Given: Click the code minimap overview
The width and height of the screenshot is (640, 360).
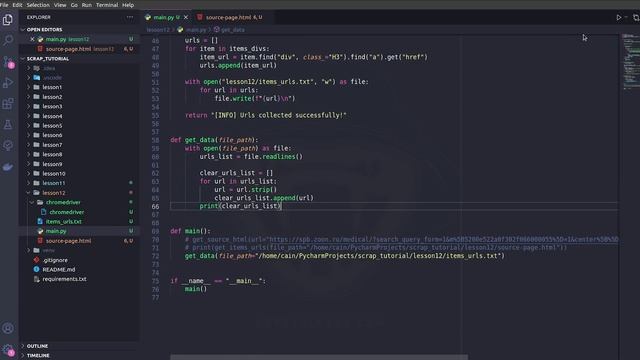Looking at the screenshot, I should [x=631, y=61].
